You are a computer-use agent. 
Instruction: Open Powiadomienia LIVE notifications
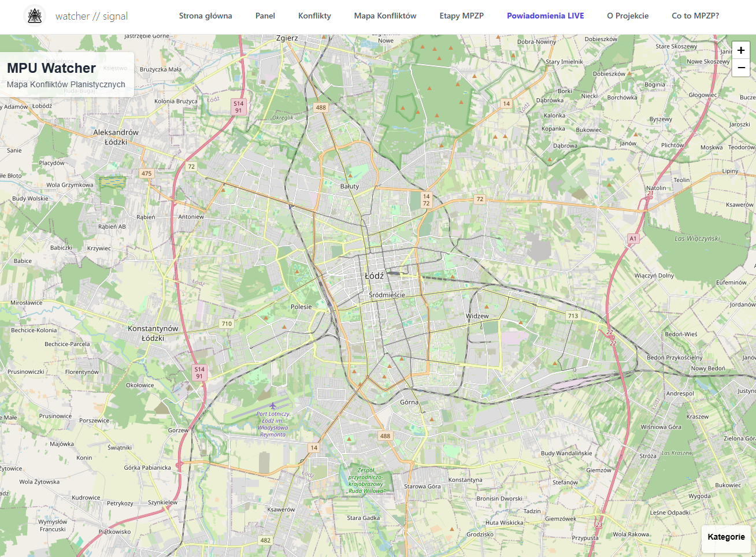546,16
